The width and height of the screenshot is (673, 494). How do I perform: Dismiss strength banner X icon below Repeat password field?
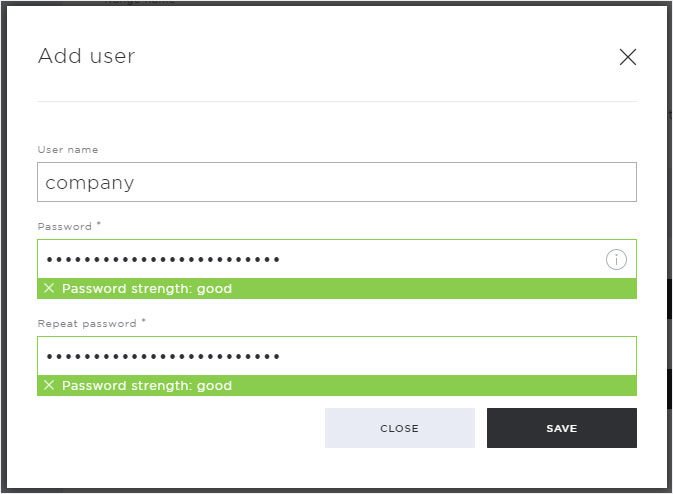click(49, 385)
